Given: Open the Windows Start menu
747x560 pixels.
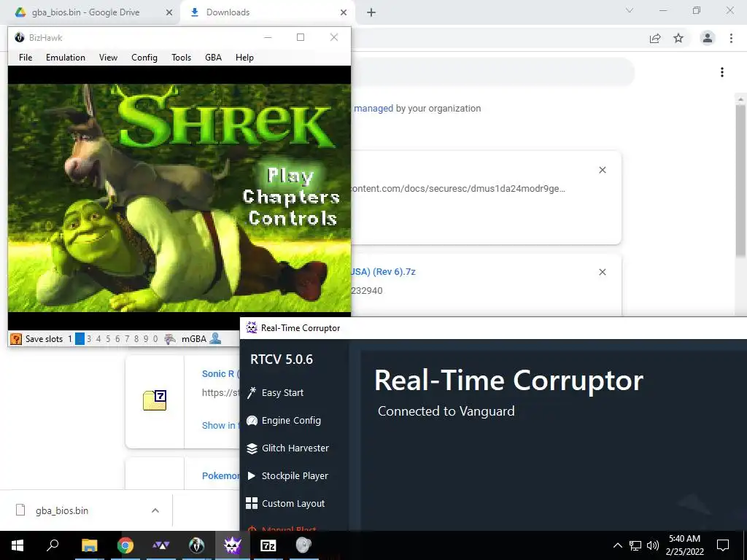Looking at the screenshot, I should pos(18,545).
